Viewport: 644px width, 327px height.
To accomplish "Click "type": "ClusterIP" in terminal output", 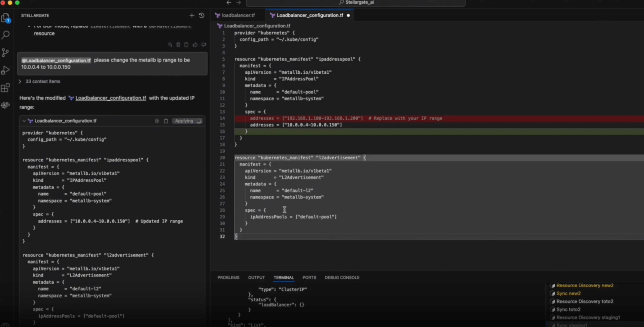I will [282, 290].
